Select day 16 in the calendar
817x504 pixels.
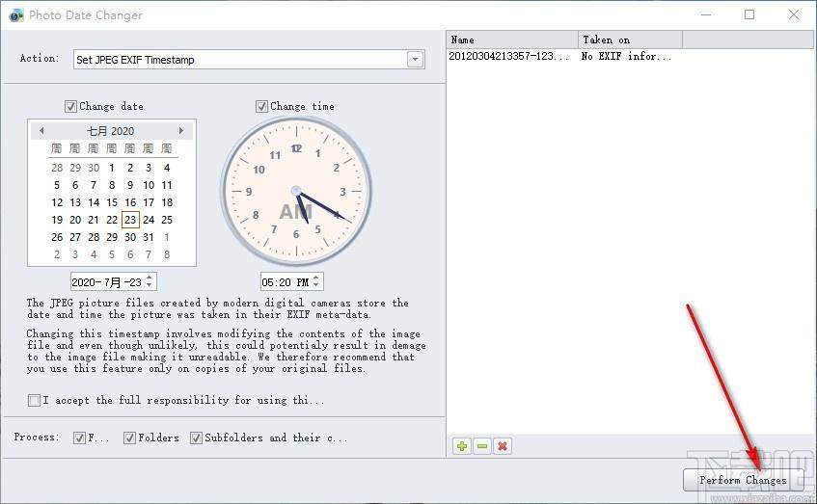tap(130, 202)
